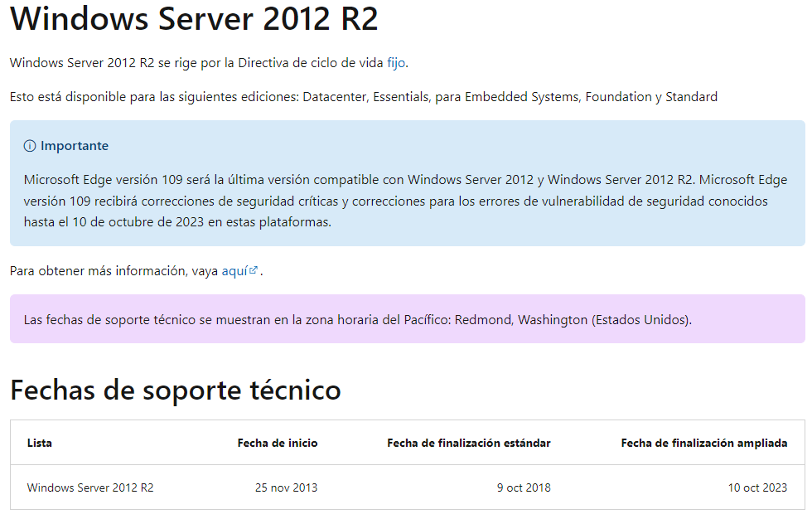Click the info icon beside Importante
Image resolution: width=812 pixels, height=519 pixels.
30,146
